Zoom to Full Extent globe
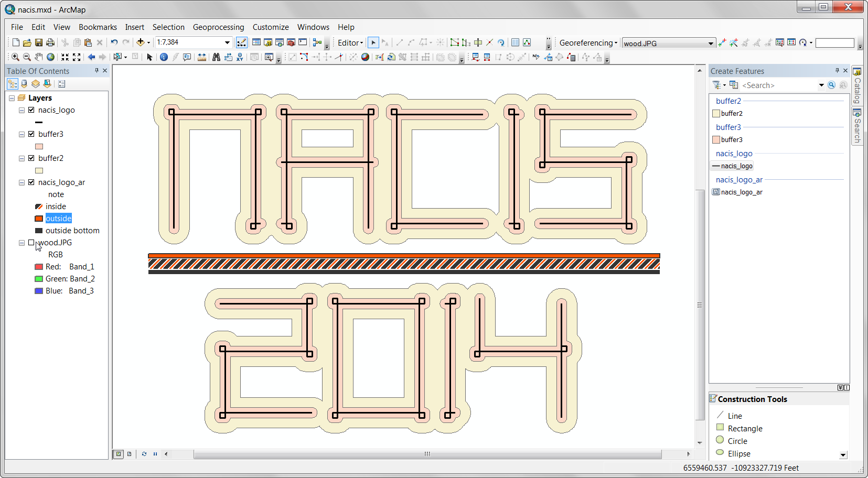The height and width of the screenshot is (478, 868). 50,57
